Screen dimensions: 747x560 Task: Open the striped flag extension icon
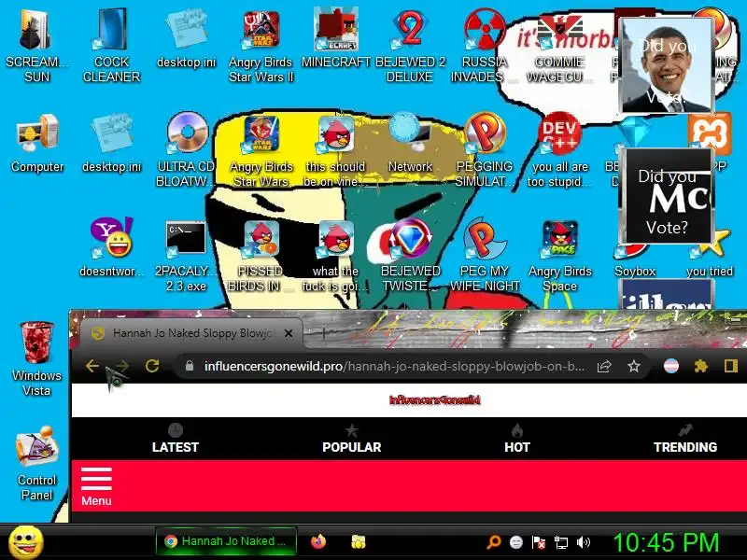tap(670, 366)
